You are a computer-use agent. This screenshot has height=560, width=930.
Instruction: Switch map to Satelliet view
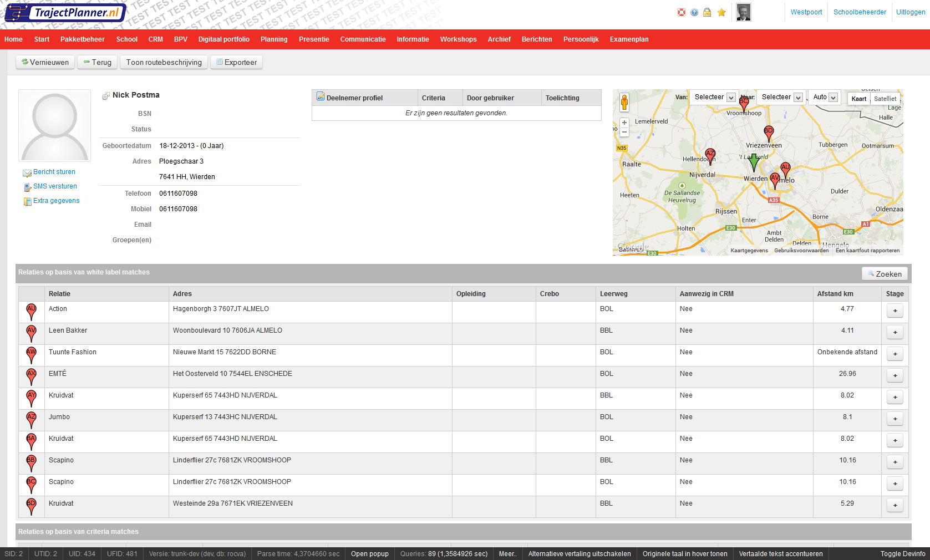point(885,99)
